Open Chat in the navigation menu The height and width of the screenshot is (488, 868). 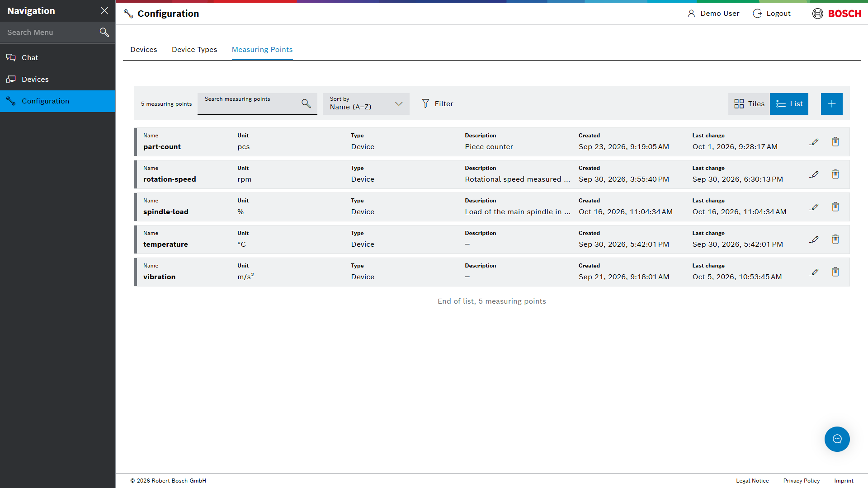point(58,58)
